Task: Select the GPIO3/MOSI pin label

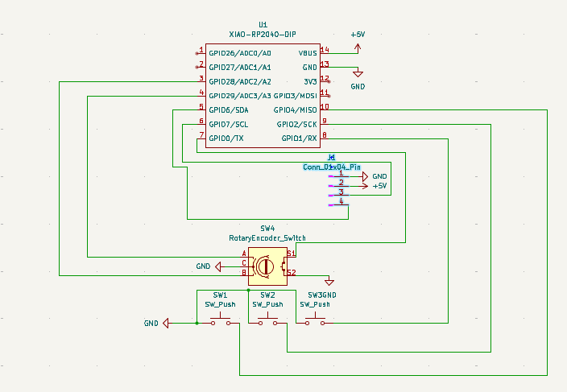Action: [x=295, y=96]
